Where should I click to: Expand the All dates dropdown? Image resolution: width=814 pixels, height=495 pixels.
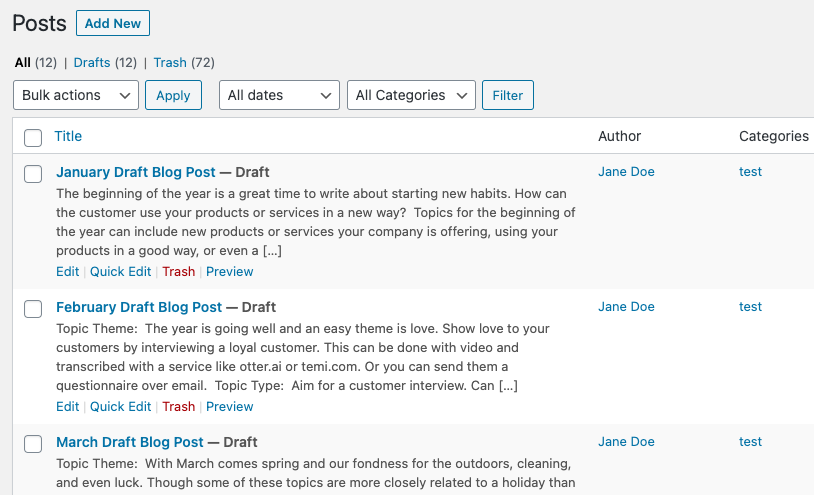point(279,95)
